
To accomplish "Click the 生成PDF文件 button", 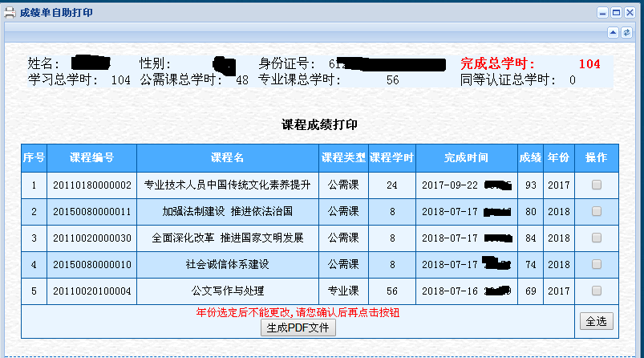I will click(298, 327).
